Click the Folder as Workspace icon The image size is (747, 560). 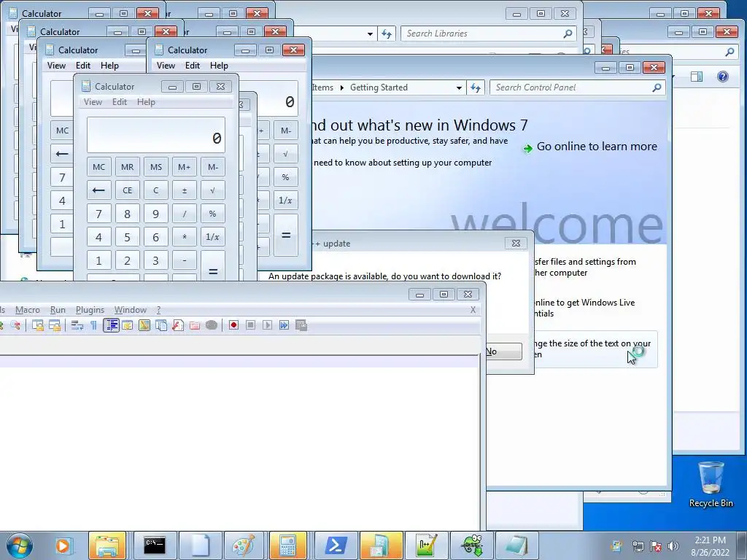(x=194, y=325)
